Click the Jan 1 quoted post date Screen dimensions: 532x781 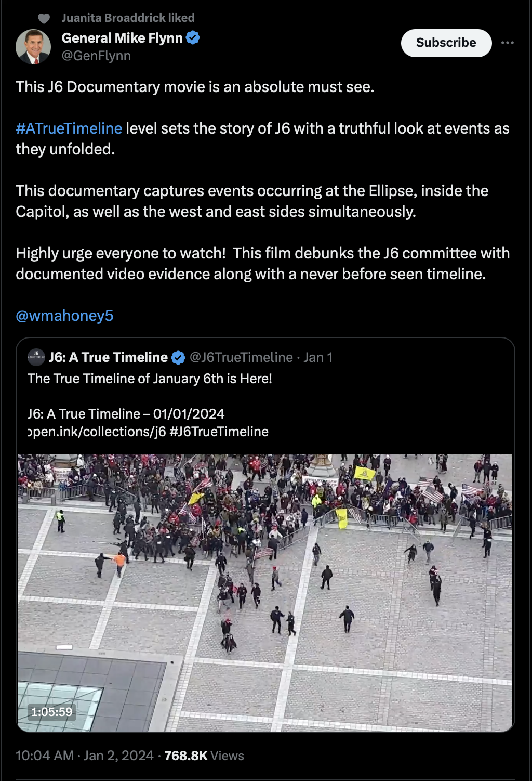coord(318,357)
